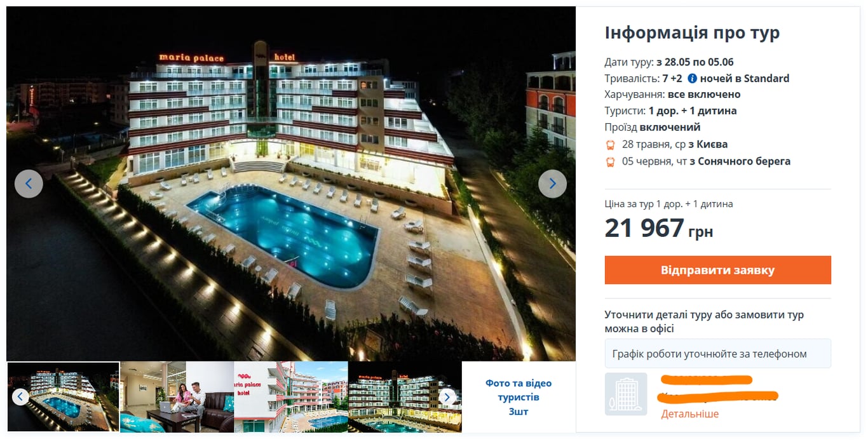Click the working schedule info box
Viewport: 868px width, 444px height.
click(x=717, y=354)
